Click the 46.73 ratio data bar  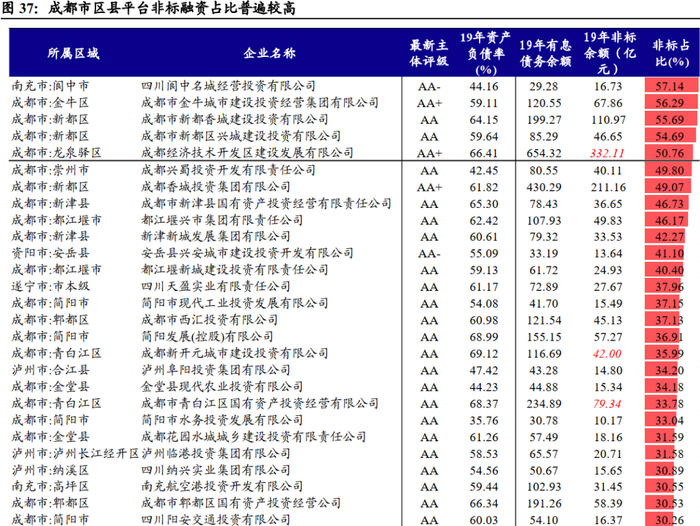pos(666,204)
